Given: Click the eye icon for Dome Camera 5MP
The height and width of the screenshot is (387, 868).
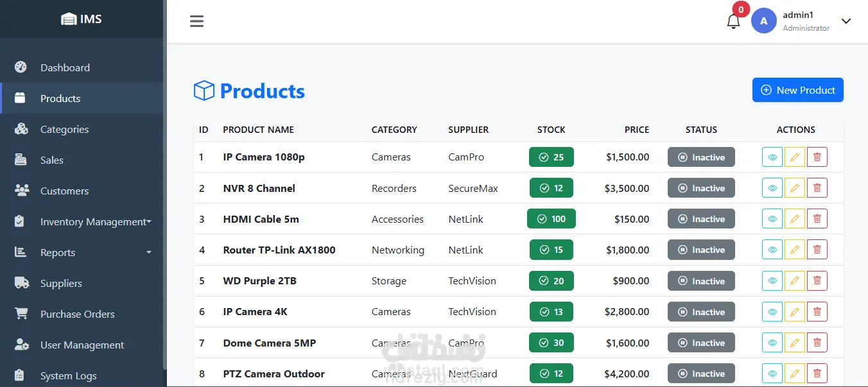Looking at the screenshot, I should (772, 343).
